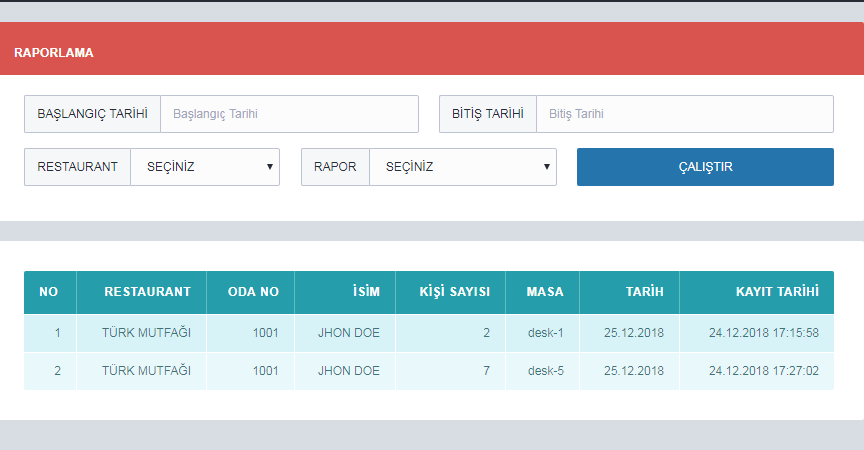This screenshot has height=450, width=864.
Task: Click the RESTAURANT column header in table
Action: (142, 292)
